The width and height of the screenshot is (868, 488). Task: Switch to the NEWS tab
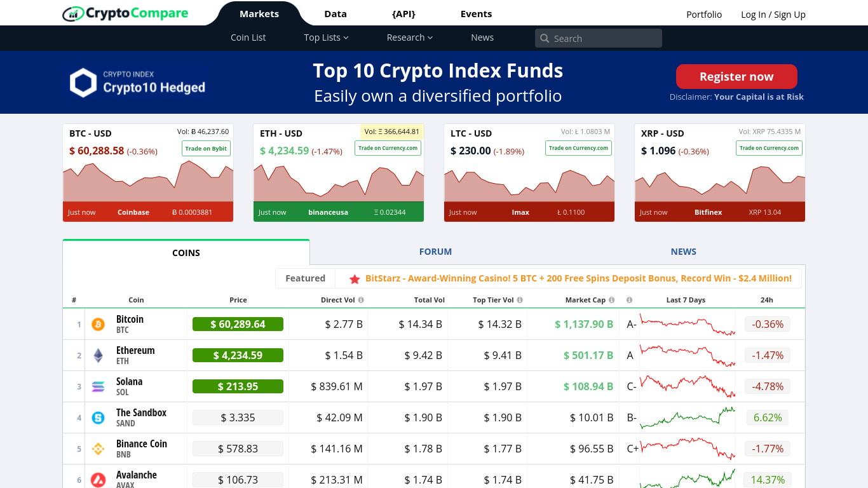click(683, 252)
